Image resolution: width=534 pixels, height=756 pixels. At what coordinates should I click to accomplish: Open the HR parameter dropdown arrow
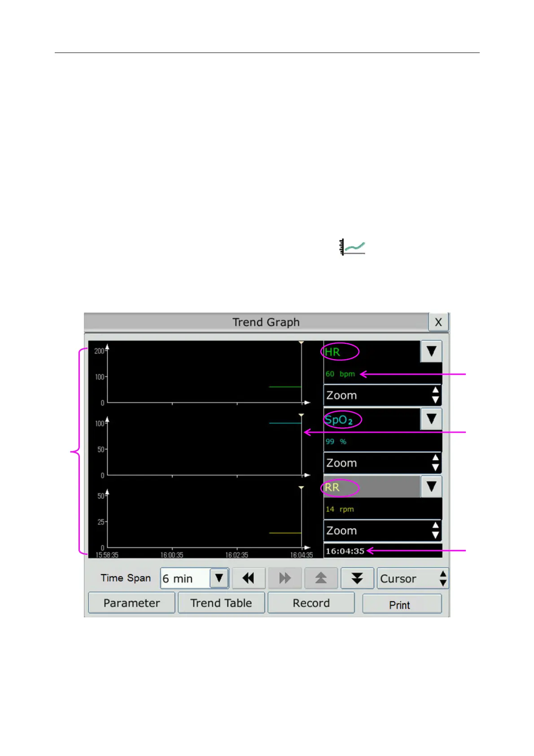[x=431, y=351]
